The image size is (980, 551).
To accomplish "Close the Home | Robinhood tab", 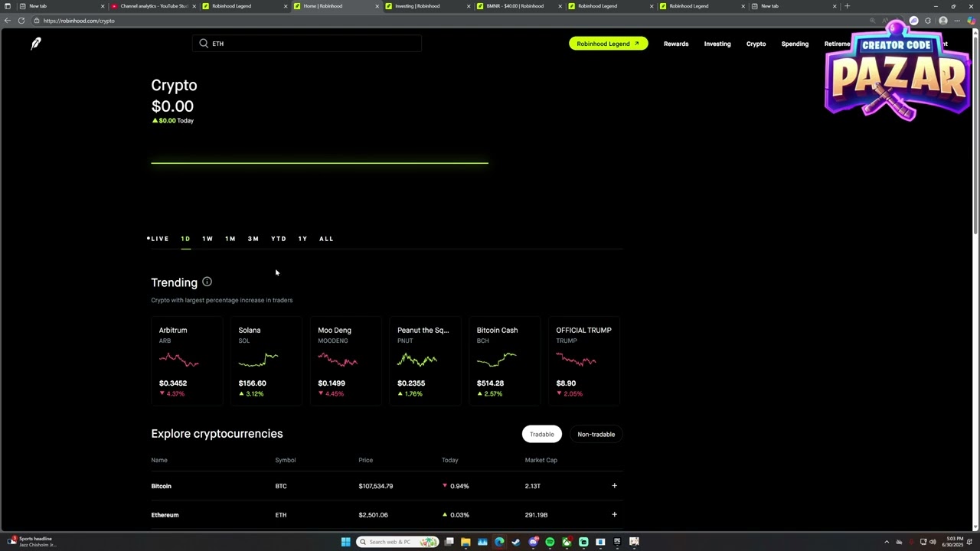I will 377,6.
